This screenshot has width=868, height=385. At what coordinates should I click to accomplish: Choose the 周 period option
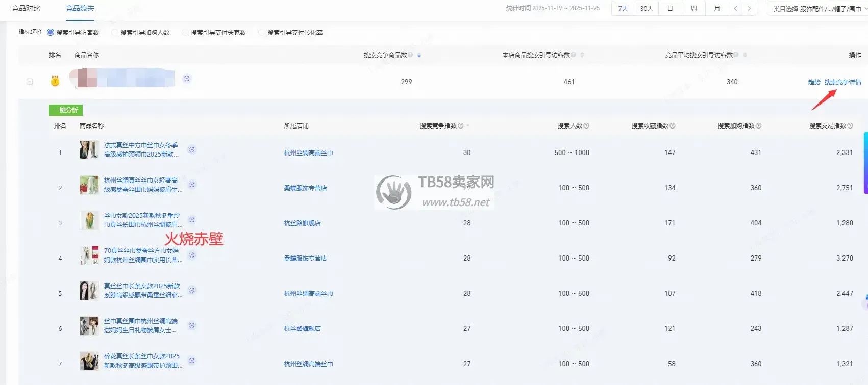click(x=693, y=8)
